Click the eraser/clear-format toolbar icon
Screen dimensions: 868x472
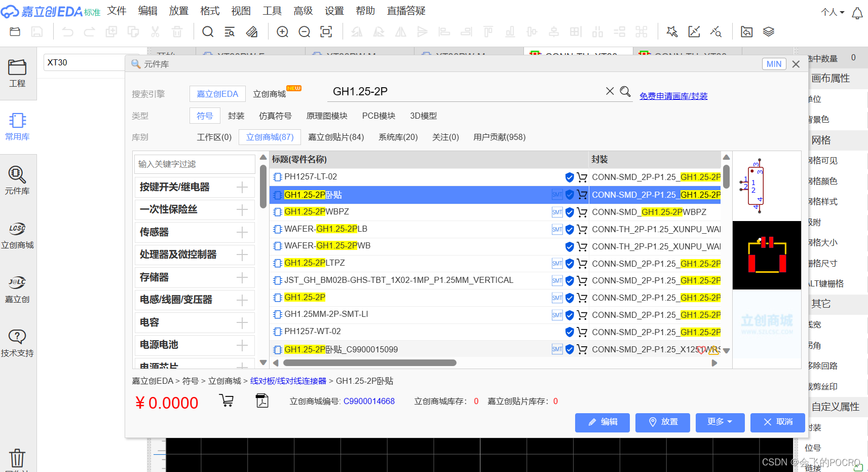pos(252,32)
